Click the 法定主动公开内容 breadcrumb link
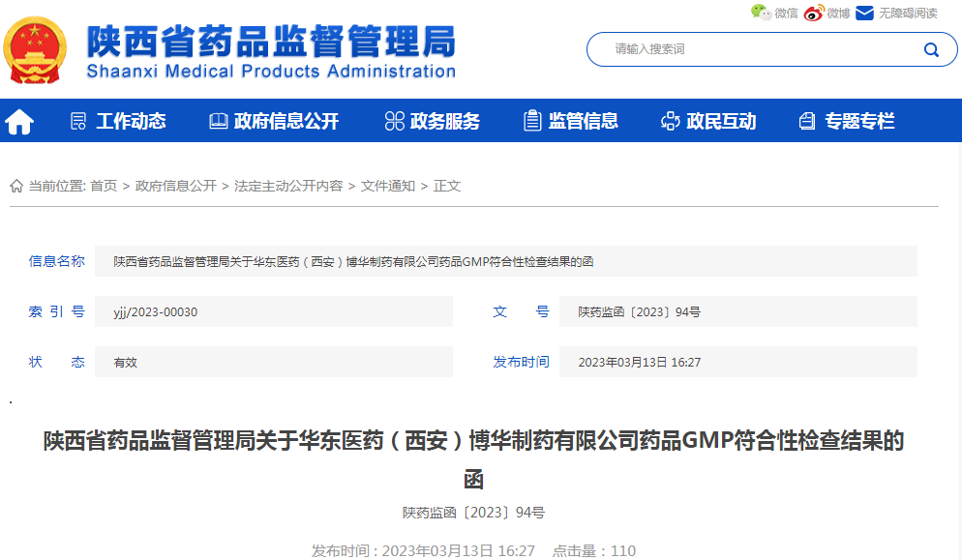The width and height of the screenshot is (962, 560). (288, 186)
